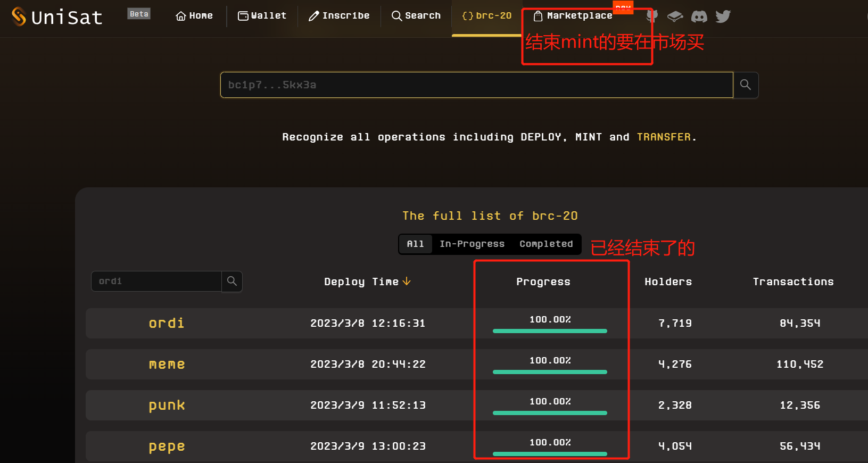
Task: Open the GitHub icon link
Action: 652,16
